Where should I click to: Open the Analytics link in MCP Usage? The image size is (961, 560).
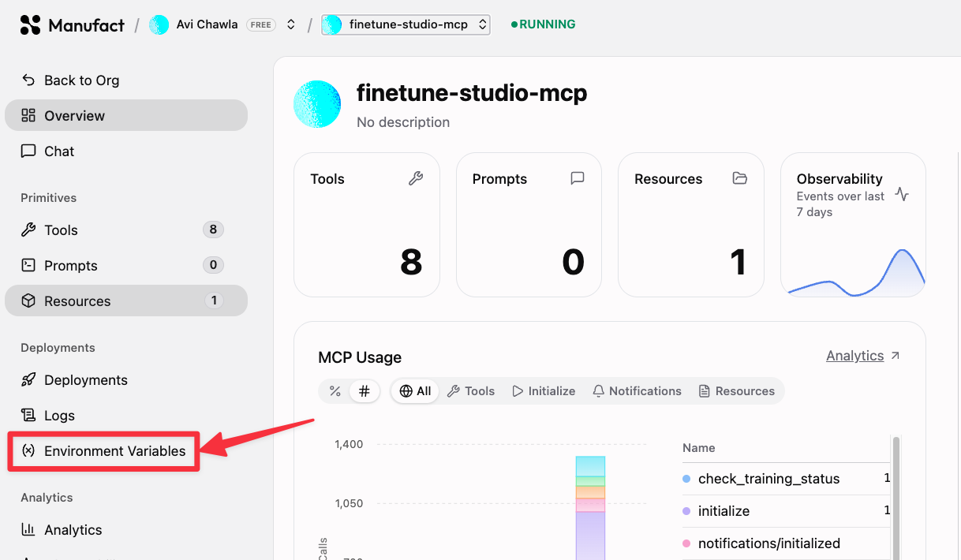[x=854, y=356]
